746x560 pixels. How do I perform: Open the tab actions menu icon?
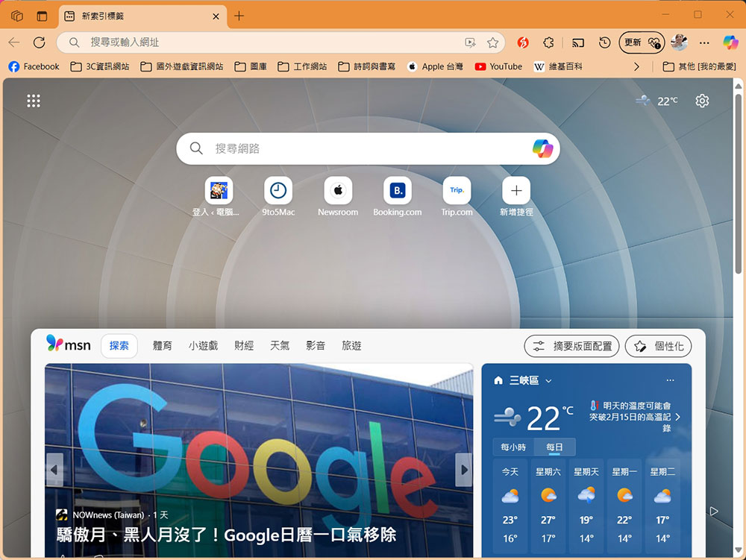(42, 16)
